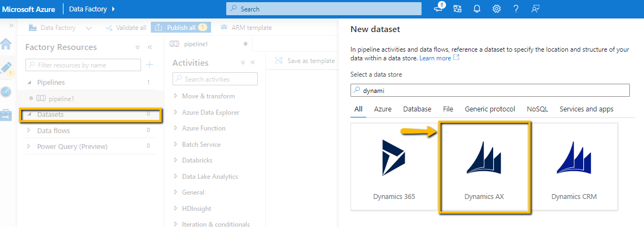Click Filter resources by name field
The width and height of the screenshot is (644, 237).
coord(84,65)
